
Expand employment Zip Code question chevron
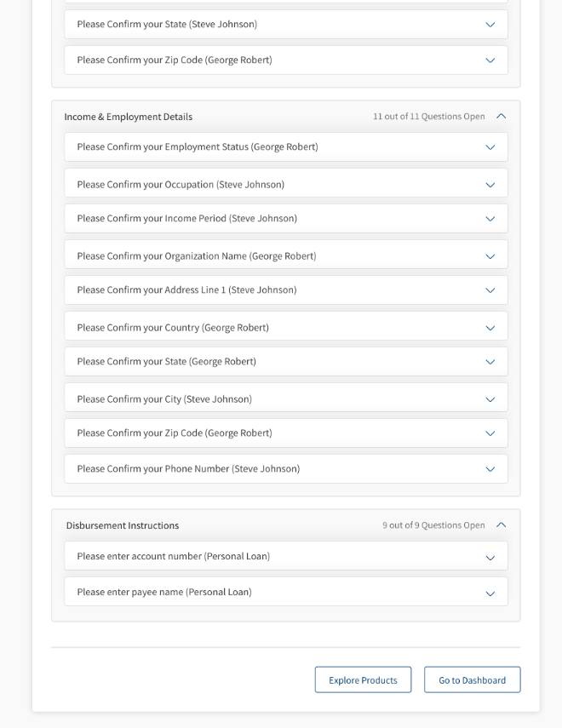490,433
